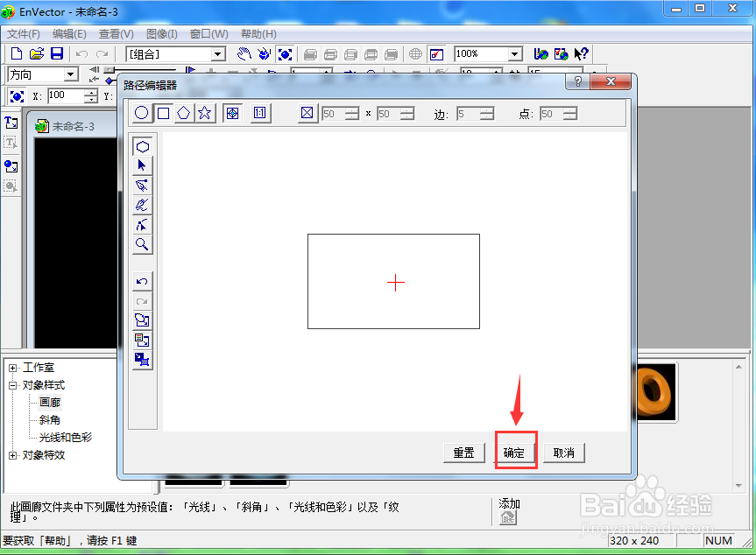Select the convert node tool

coord(143,225)
